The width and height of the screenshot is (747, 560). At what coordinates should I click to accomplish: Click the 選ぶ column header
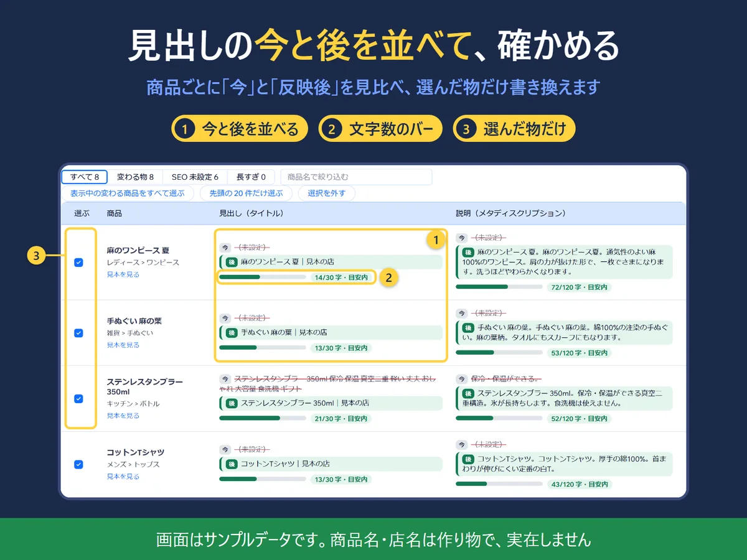pyautogui.click(x=82, y=213)
